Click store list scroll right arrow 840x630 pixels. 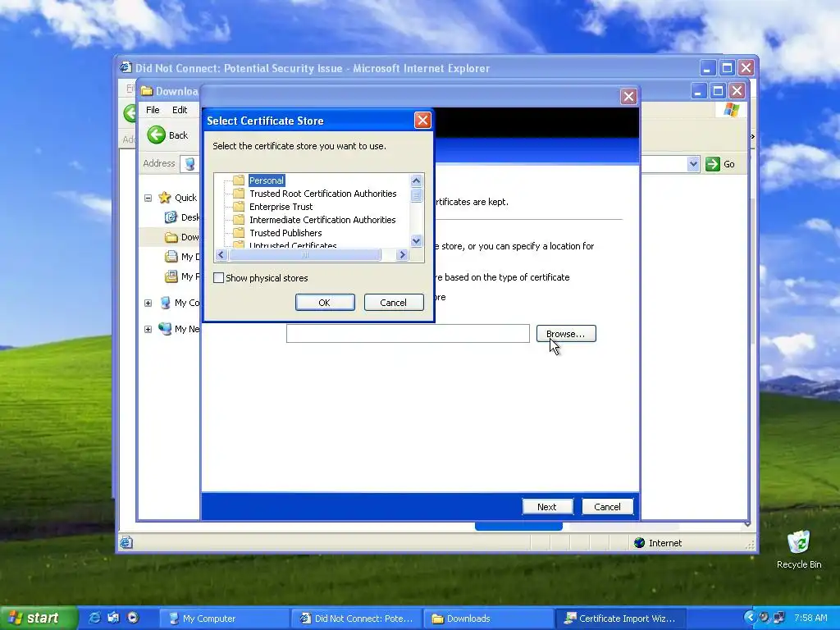tap(402, 255)
